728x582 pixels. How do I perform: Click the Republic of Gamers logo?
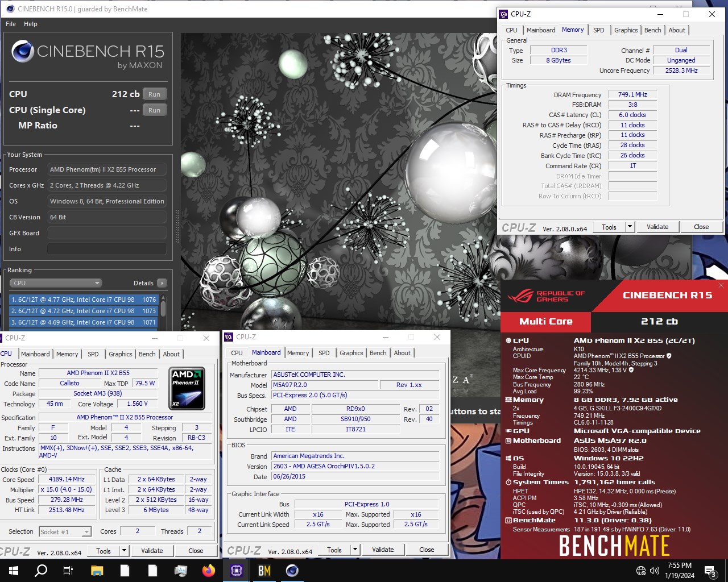tap(546, 296)
